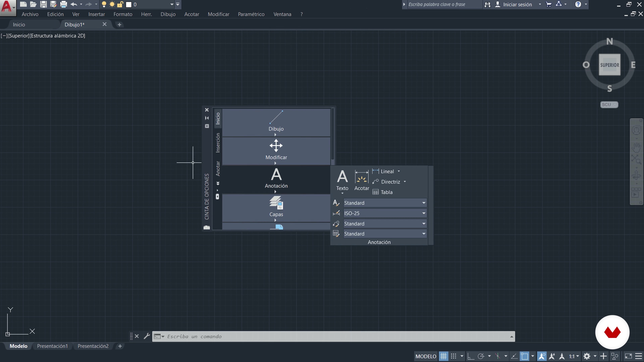Click the Acotar dimension tool

(x=362, y=180)
